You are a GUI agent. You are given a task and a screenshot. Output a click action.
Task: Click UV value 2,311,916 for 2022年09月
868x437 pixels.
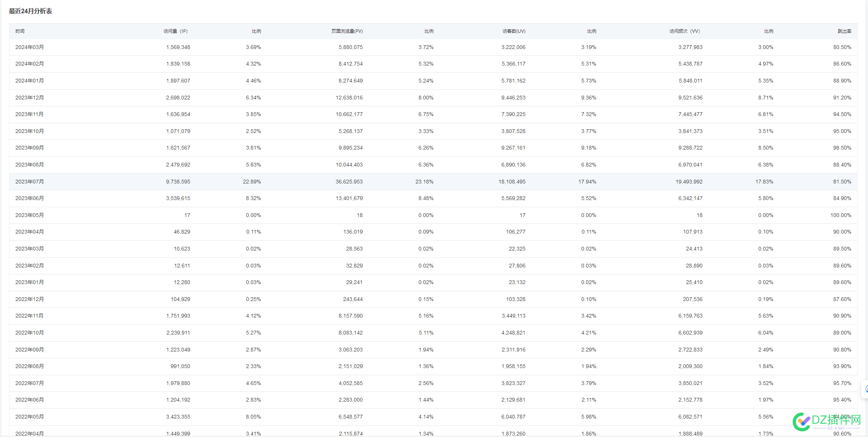tap(513, 350)
